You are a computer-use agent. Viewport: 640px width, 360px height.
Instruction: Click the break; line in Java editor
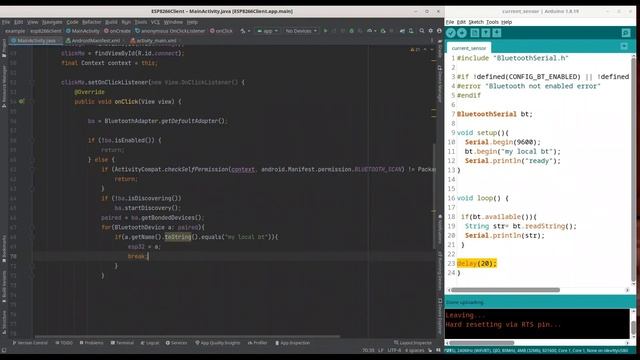[138, 256]
